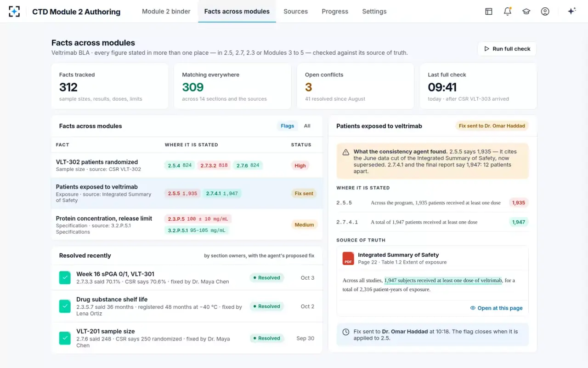Click the Medium status badge
The height and width of the screenshot is (368, 588).
click(x=304, y=225)
